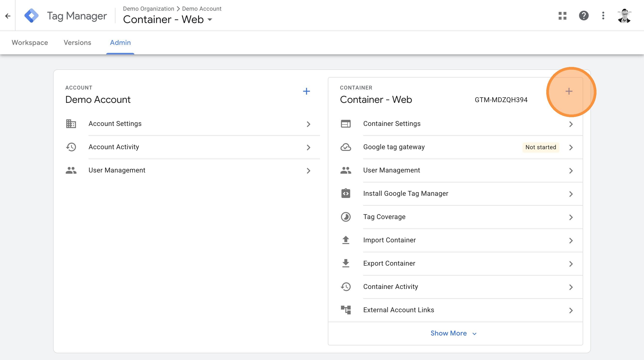Click chevron beside container User Management
The image size is (644, 360).
coord(571,171)
